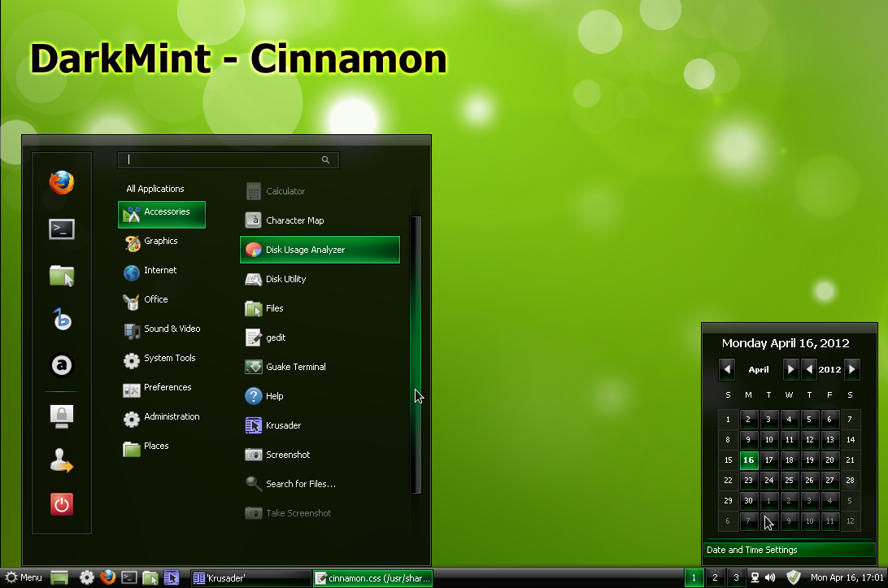Open Help from application list
Image resolution: width=888 pixels, height=588 pixels.
320,396
